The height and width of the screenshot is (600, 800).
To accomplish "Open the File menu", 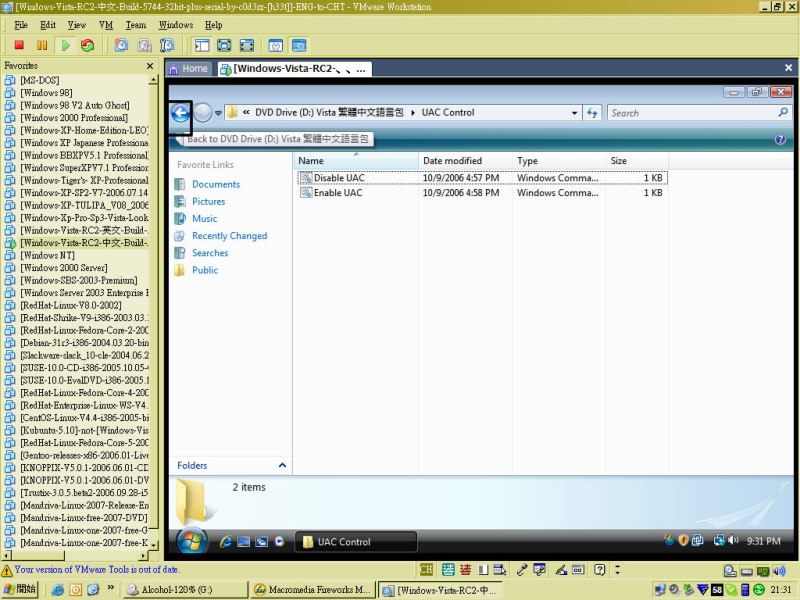I will click(21, 24).
